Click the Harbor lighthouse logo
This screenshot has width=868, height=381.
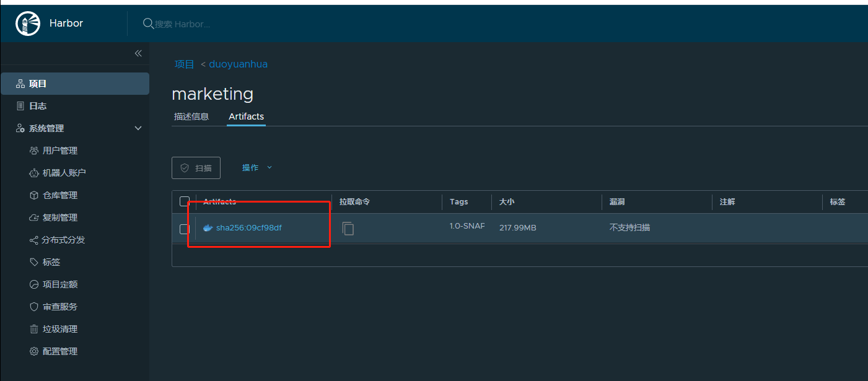tap(27, 24)
